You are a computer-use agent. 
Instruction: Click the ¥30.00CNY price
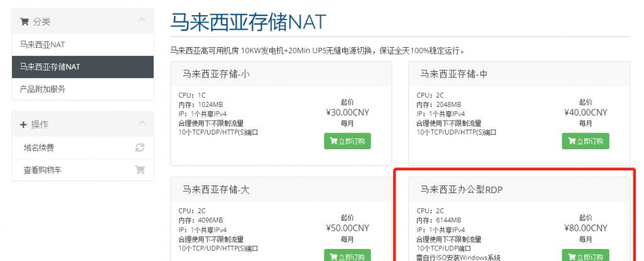click(x=347, y=113)
